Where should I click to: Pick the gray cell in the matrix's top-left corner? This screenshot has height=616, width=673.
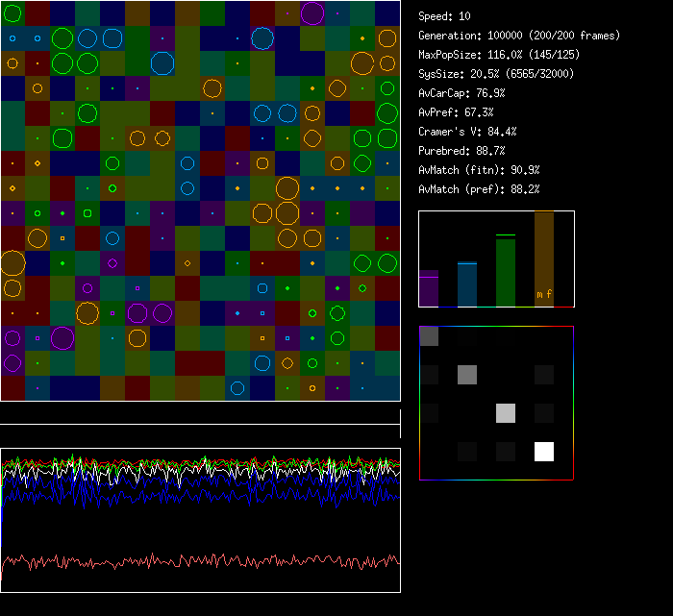(430, 336)
